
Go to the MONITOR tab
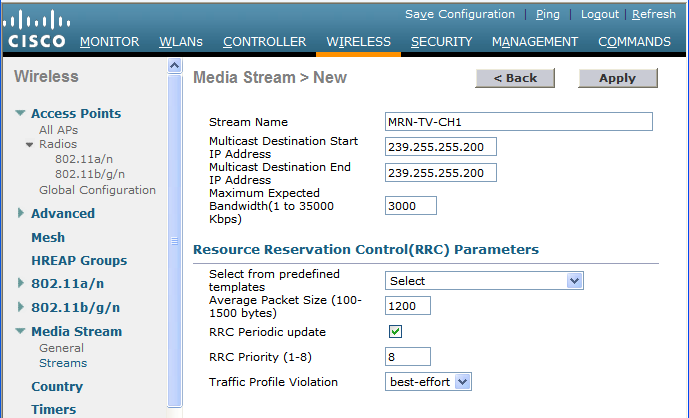point(109,42)
